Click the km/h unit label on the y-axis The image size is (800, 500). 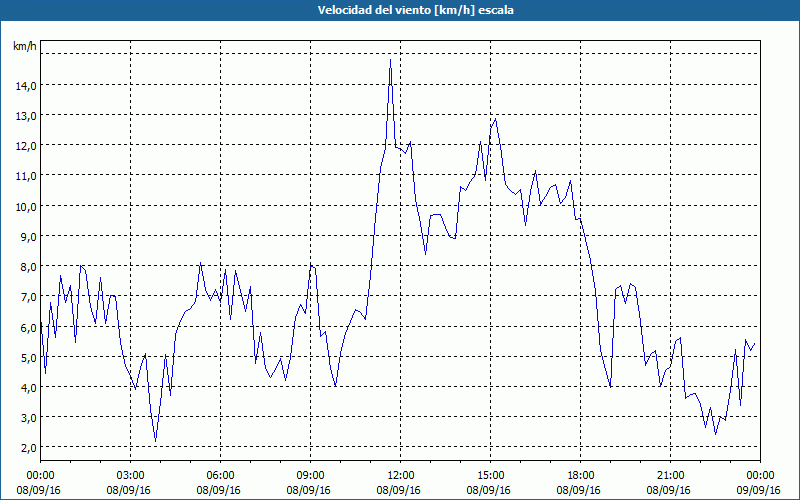point(25,46)
